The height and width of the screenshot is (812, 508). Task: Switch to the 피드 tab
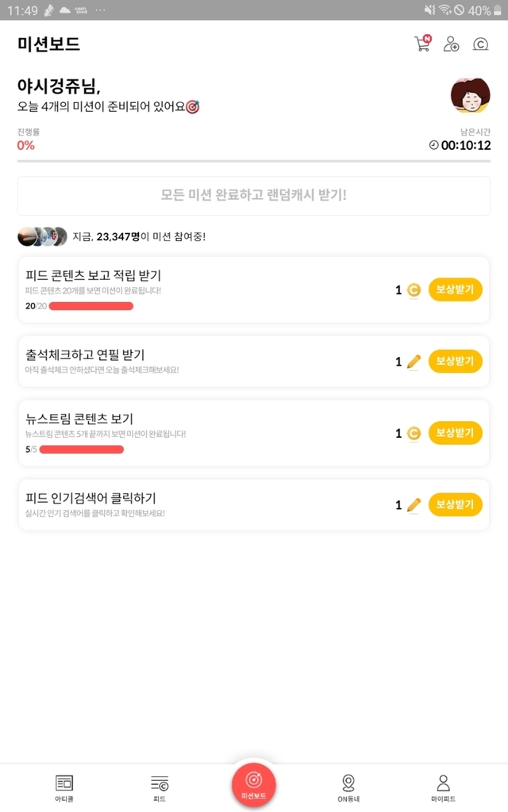pyautogui.click(x=160, y=787)
